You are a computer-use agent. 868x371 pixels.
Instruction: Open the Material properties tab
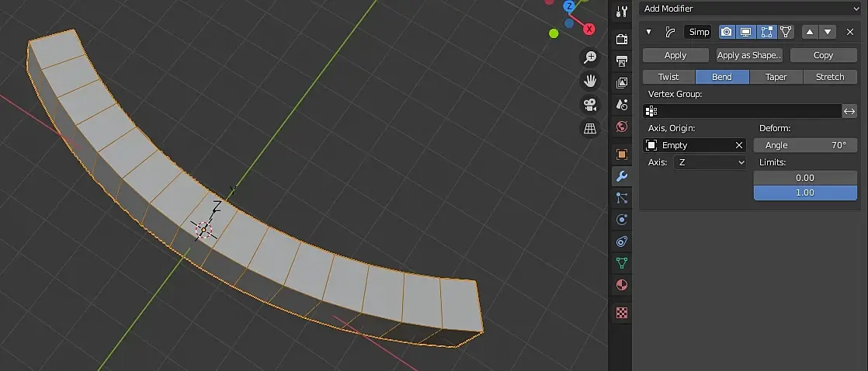click(x=622, y=285)
